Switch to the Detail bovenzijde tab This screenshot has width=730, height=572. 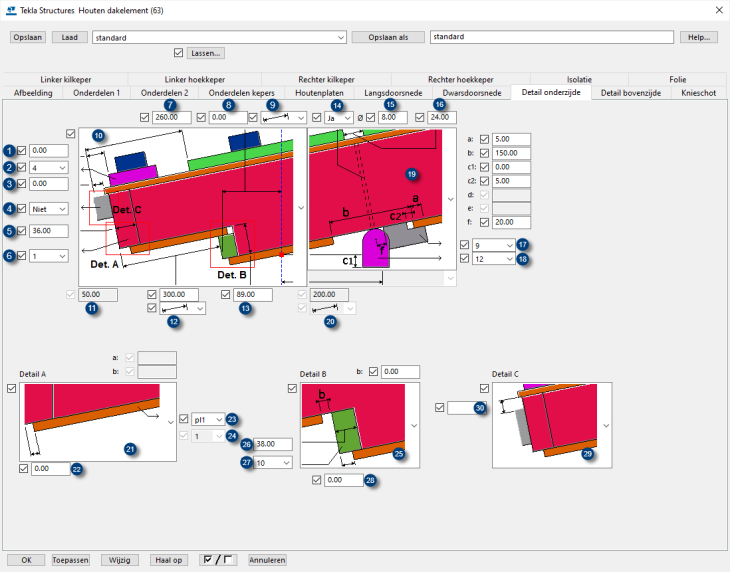pos(630,93)
